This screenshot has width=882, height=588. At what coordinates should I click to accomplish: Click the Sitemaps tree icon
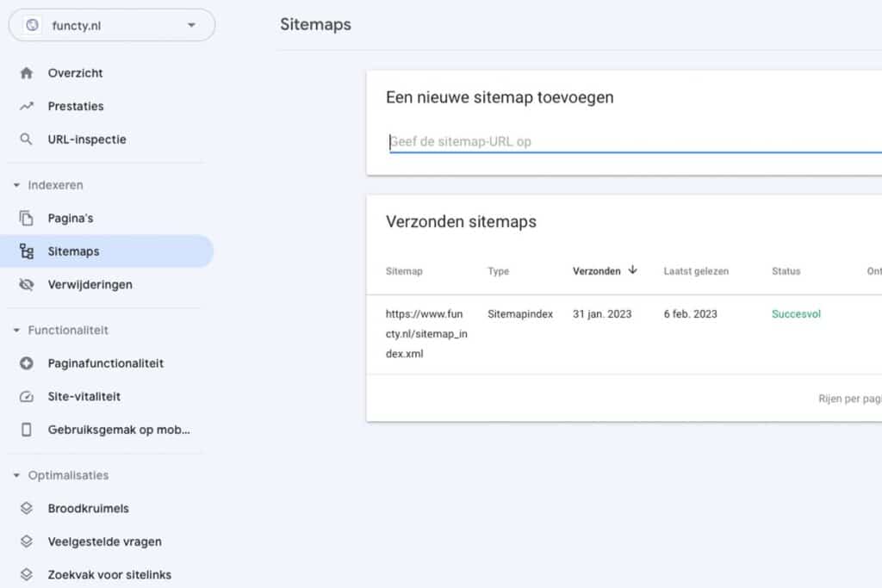click(x=26, y=251)
